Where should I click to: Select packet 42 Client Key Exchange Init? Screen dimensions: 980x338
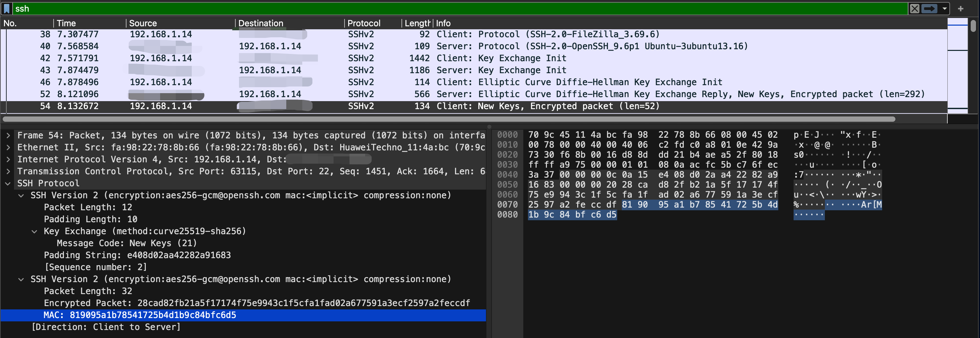coord(474,58)
